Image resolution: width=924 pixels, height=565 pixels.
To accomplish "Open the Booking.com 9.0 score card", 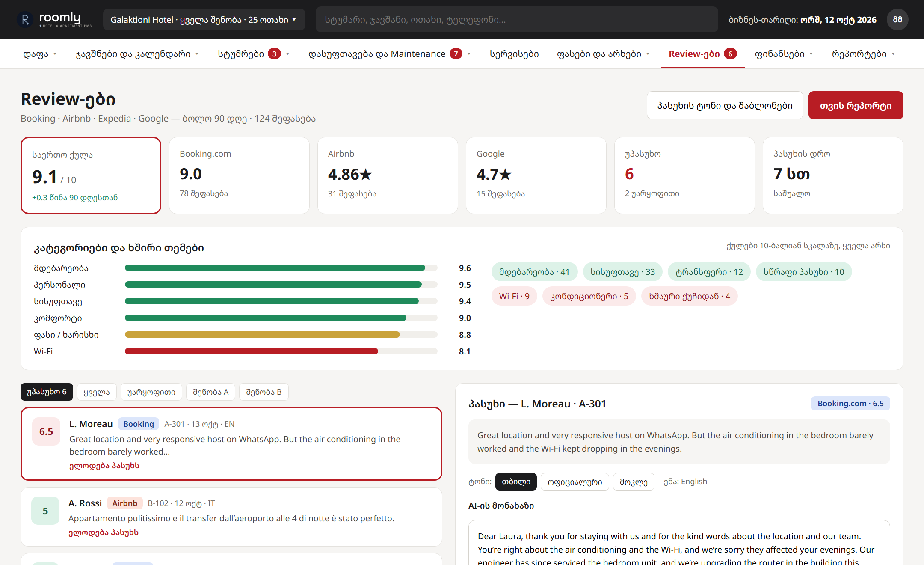I will click(x=239, y=175).
